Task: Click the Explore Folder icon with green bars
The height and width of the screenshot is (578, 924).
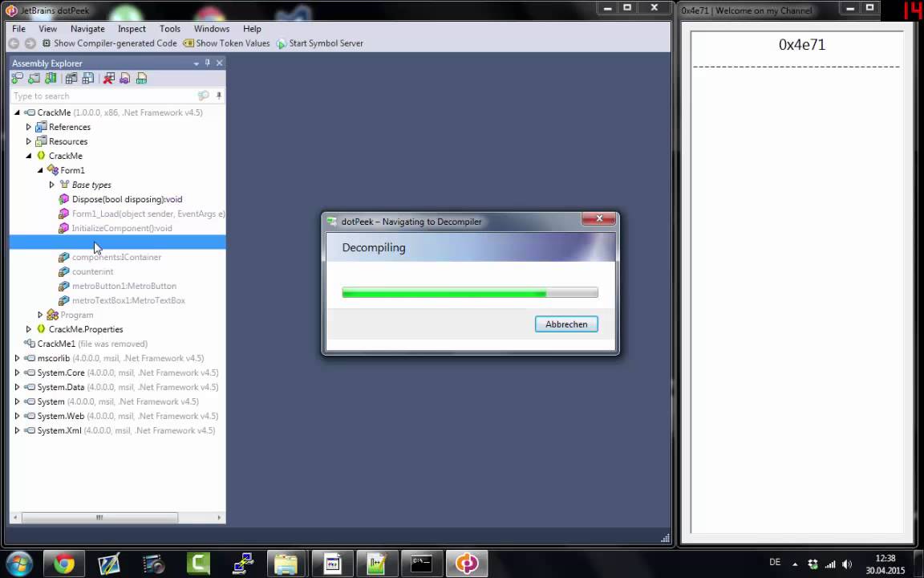Action: click(x=51, y=79)
